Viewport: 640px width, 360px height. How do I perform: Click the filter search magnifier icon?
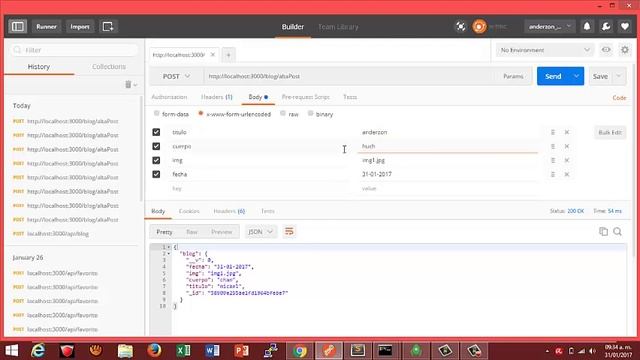[17, 50]
